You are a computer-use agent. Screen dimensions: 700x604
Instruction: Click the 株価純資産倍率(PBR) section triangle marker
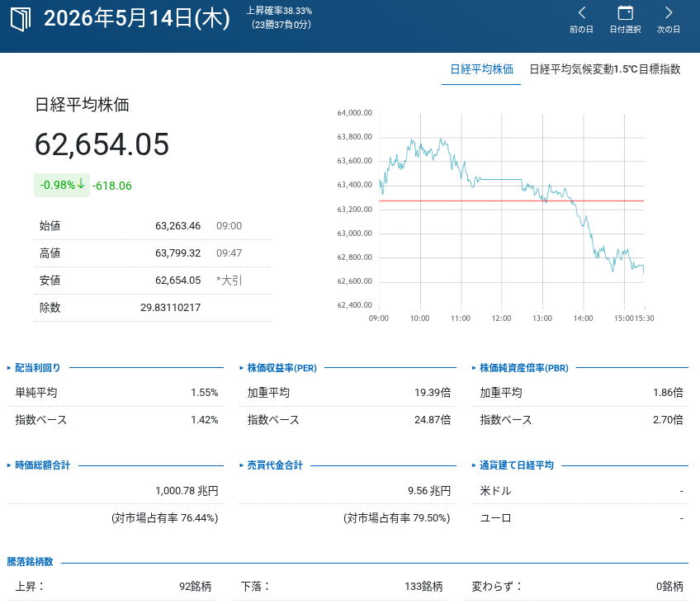tap(474, 368)
